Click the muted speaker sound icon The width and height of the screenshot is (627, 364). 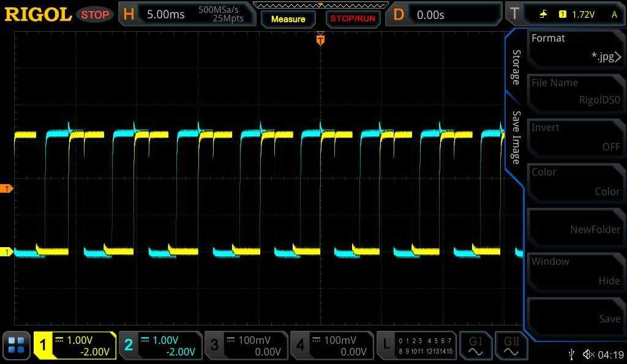[588, 354]
